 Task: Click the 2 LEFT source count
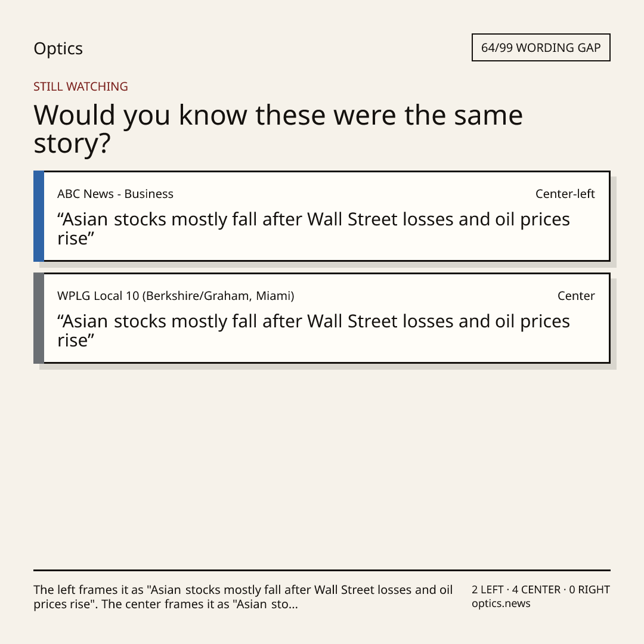pyautogui.click(x=488, y=590)
